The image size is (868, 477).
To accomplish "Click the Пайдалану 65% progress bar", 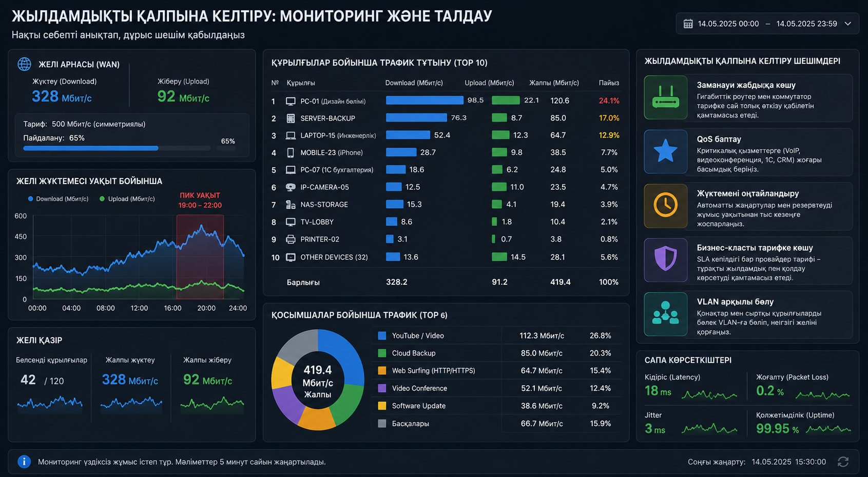I will point(117,148).
